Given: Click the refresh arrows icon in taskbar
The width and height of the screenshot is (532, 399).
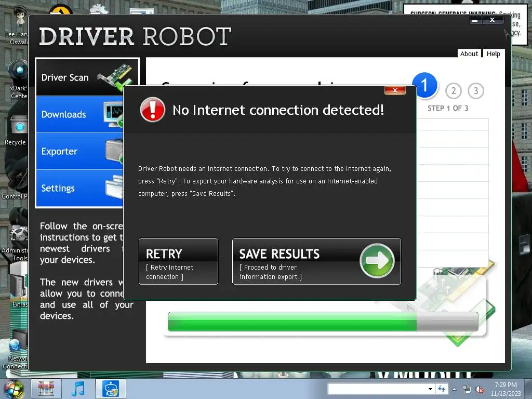Looking at the screenshot, I should (x=442, y=389).
